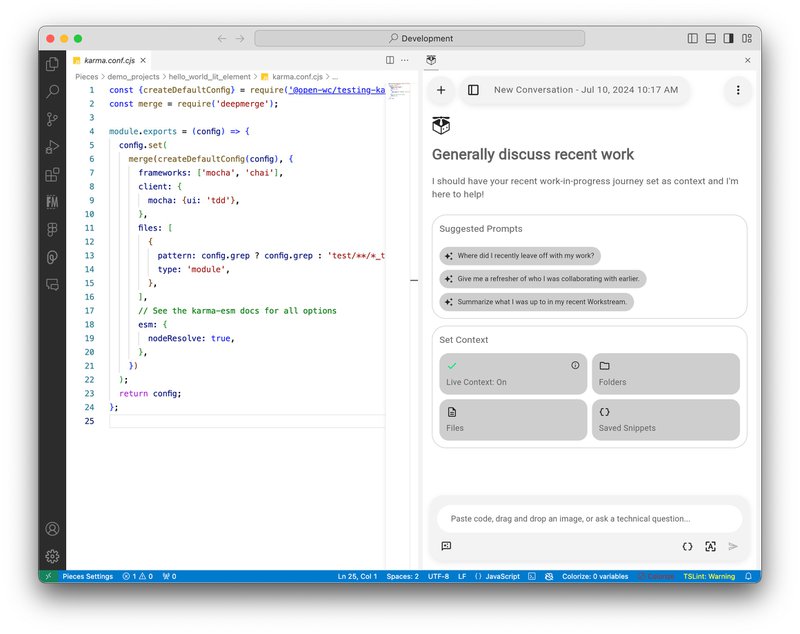Click the code snippet icon in chat input bar
The height and width of the screenshot is (634, 800).
pyautogui.click(x=687, y=546)
